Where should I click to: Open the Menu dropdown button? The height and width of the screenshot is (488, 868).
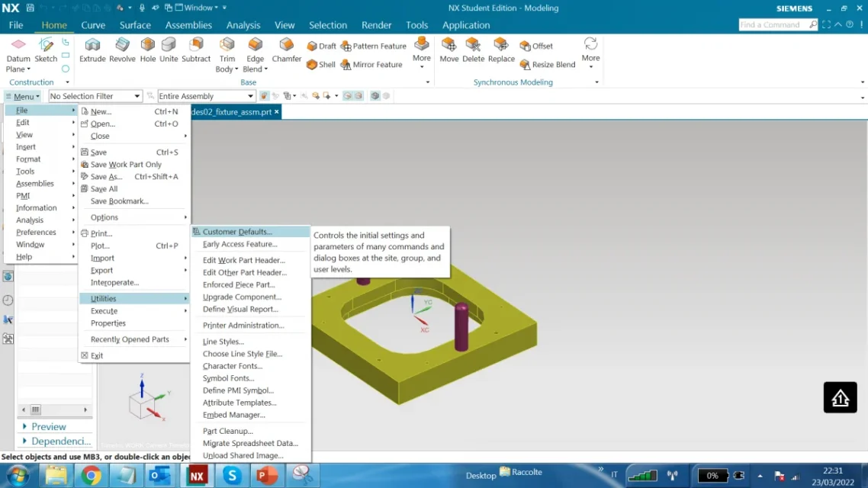(x=23, y=96)
